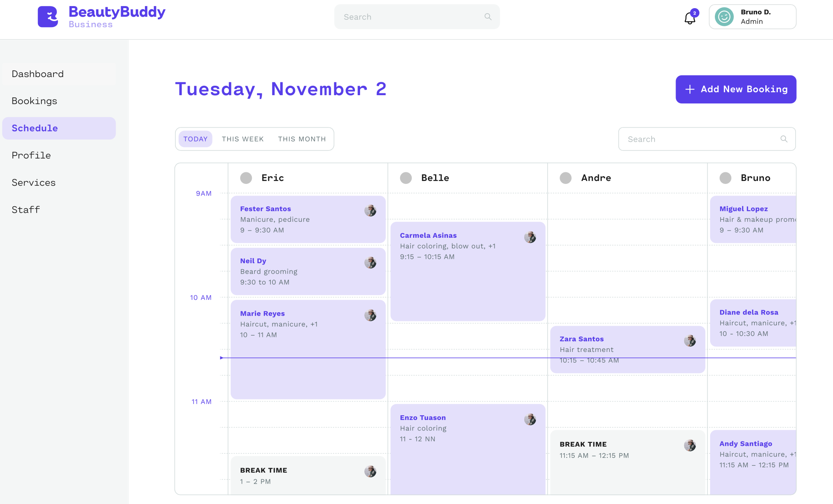
Task: Click avatar on Carmela Asinas booking
Action: [x=530, y=237]
